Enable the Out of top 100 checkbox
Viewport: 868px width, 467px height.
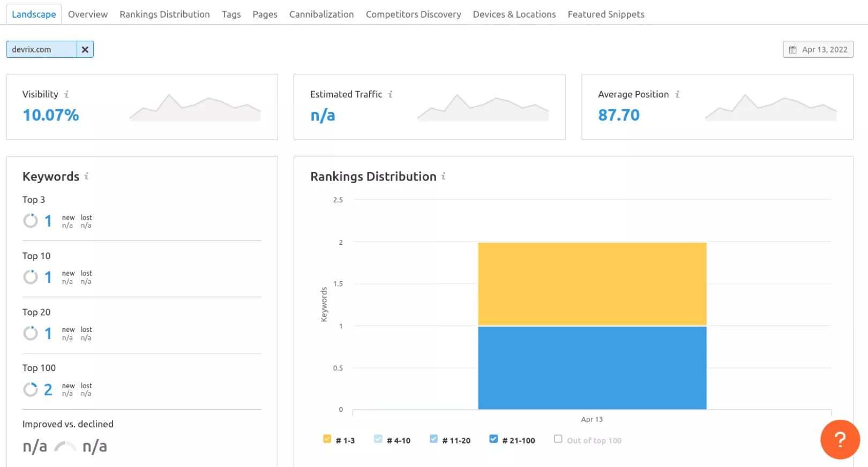(x=558, y=439)
